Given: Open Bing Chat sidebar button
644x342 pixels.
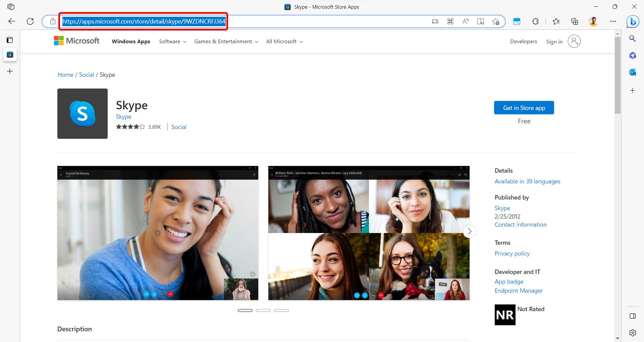Looking at the screenshot, I should coord(633,21).
